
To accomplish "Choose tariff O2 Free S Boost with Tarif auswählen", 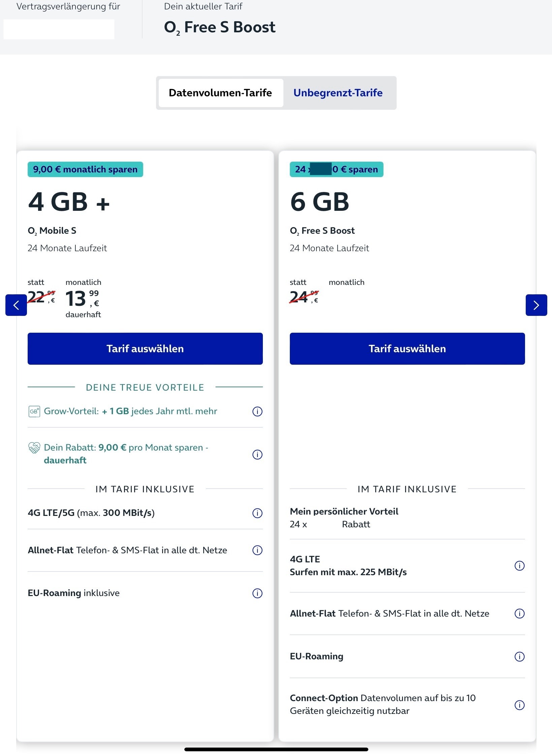I will [407, 349].
